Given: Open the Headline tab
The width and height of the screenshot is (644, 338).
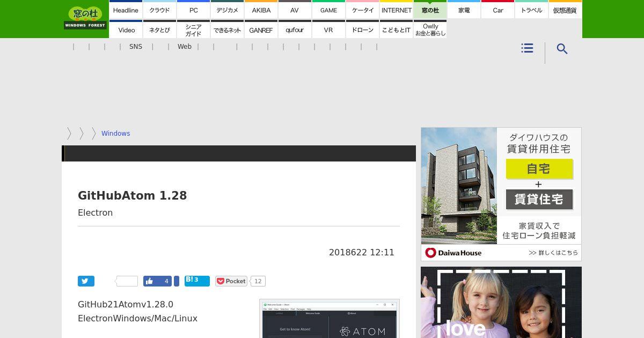Looking at the screenshot, I should click(x=126, y=10).
